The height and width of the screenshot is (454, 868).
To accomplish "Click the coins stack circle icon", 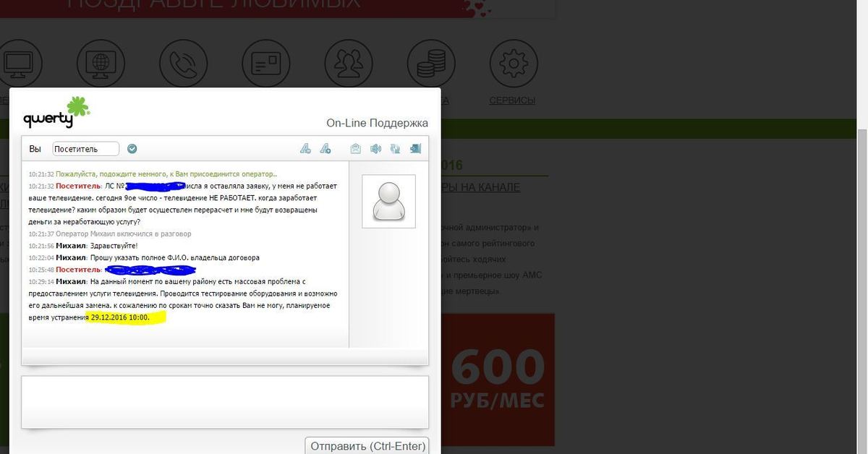I will pos(431,64).
